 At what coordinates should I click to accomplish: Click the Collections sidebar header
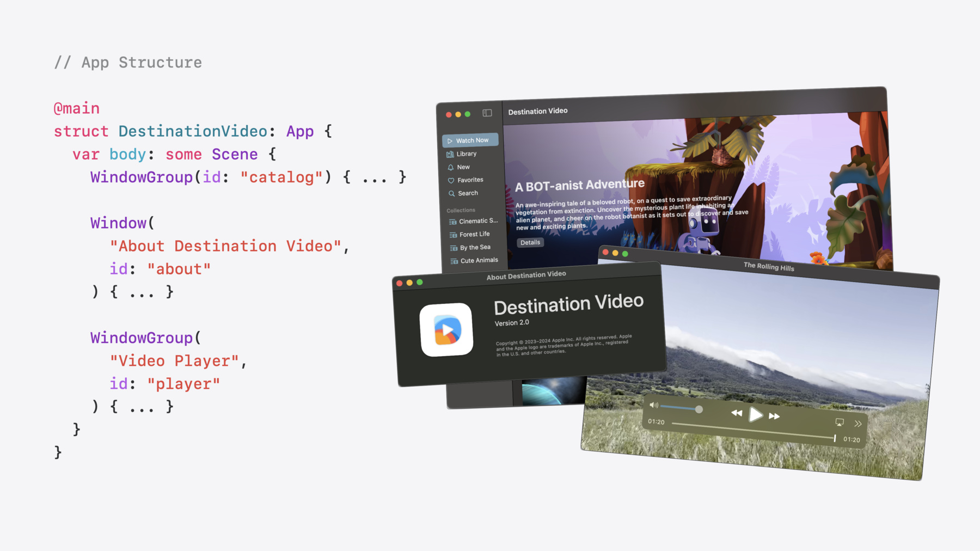coord(461,210)
